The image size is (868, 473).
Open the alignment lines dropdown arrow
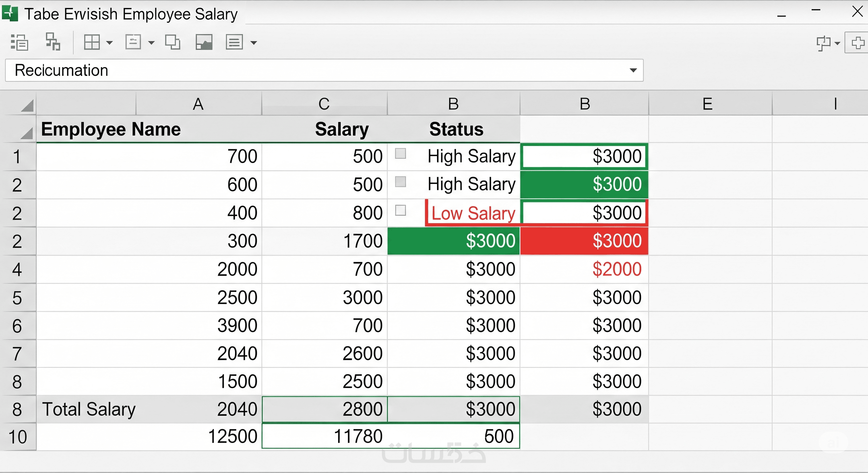254,43
